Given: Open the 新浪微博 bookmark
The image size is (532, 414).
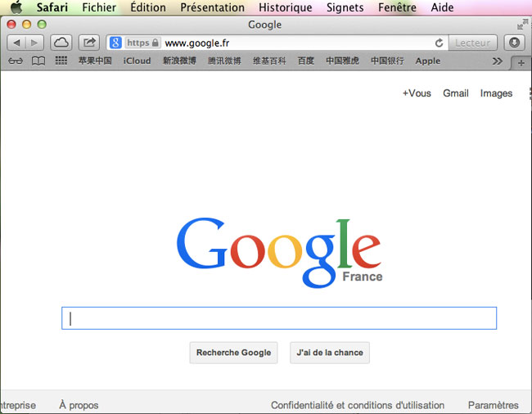Looking at the screenshot, I should (179, 61).
